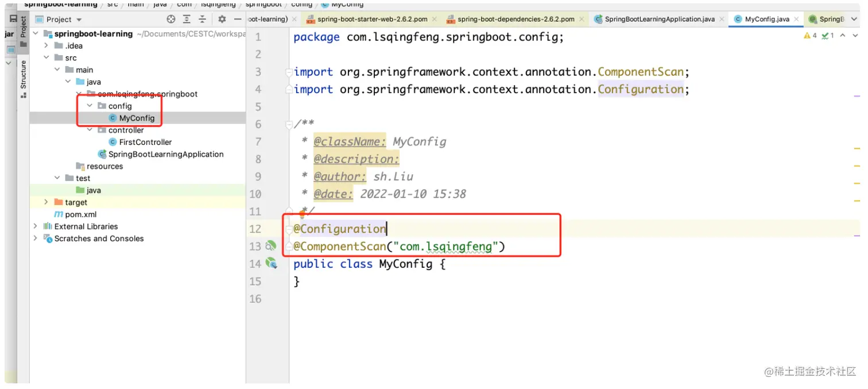Click the Collapse All icon in Project toolbar
Screen dimensions: 868x389
click(202, 19)
